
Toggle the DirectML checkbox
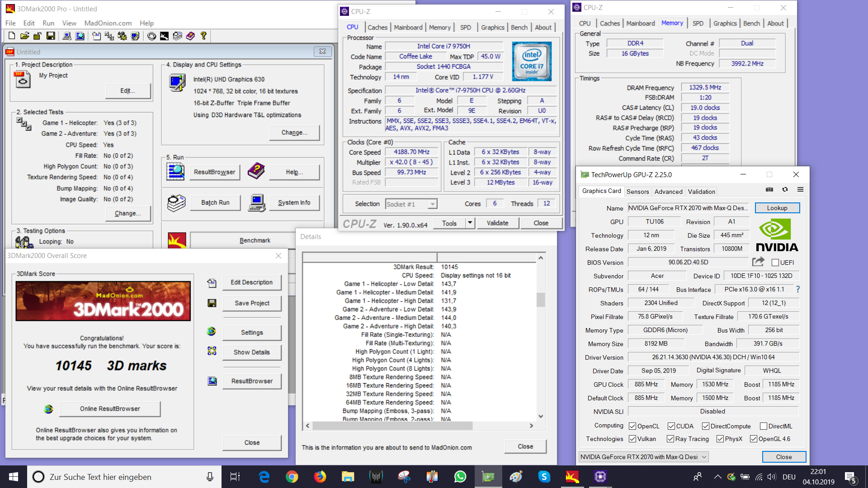(764, 426)
